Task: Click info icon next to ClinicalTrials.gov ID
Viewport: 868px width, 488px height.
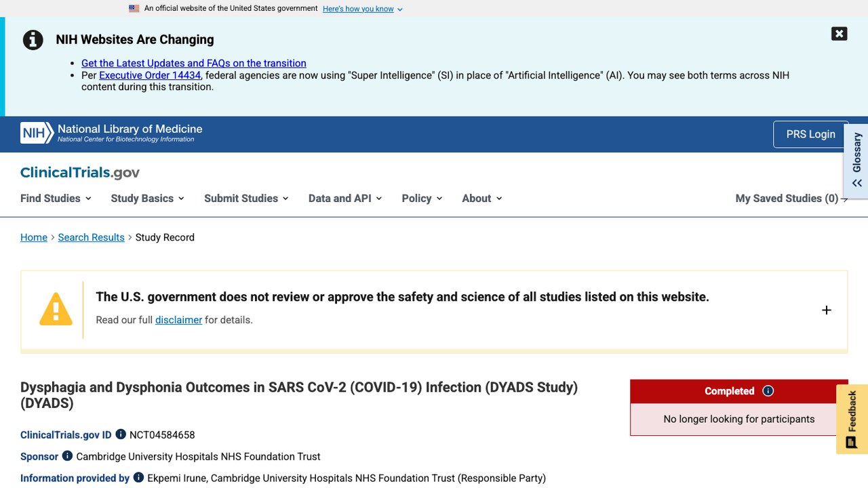Action: (121, 434)
